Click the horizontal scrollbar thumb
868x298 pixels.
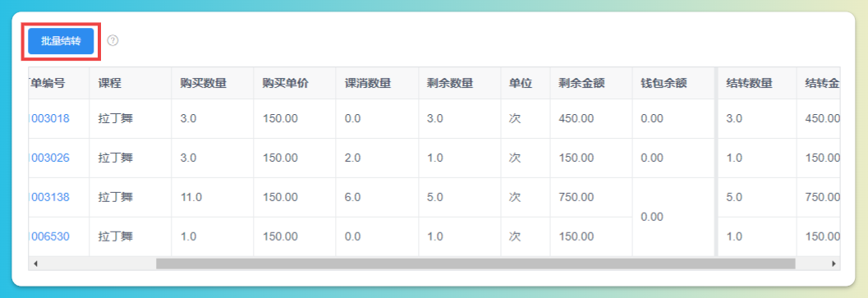pos(475,264)
